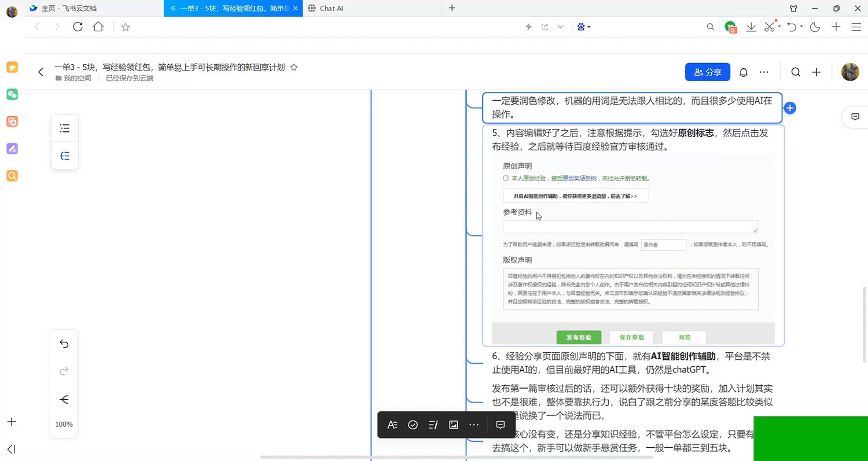Star this document as favorite
Image resolution: width=868 pixels, height=461 pixels.
coord(294,67)
